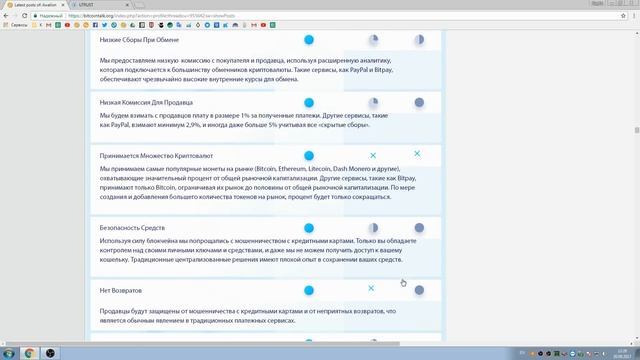Click paragraph starting Мы будем взимать с продавцов
The height and width of the screenshot is (360, 640).
point(244,120)
